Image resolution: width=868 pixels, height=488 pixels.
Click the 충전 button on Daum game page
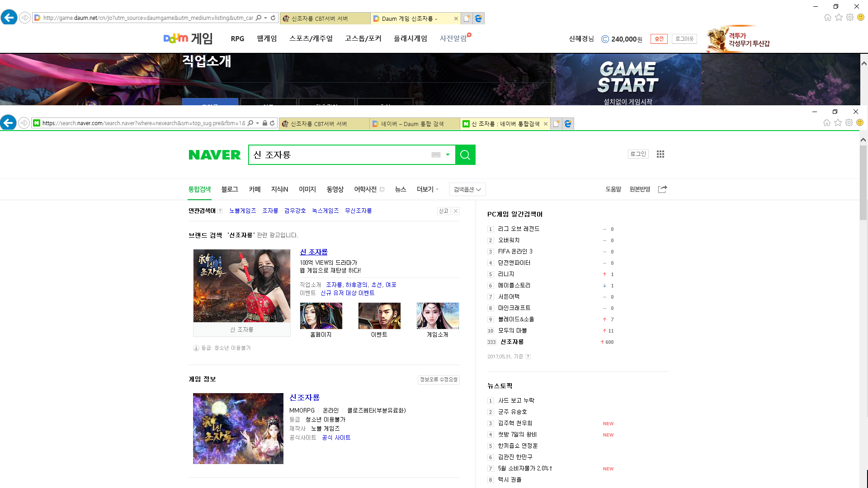pos(659,39)
